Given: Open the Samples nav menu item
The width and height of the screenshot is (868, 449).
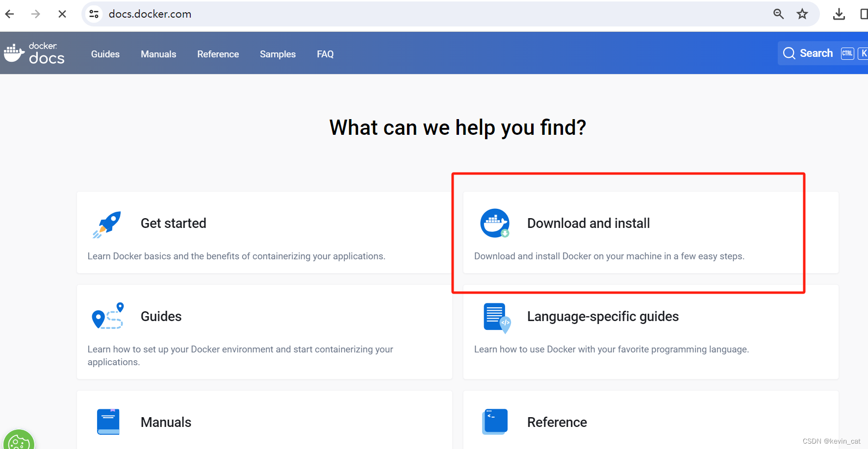Looking at the screenshot, I should pyautogui.click(x=278, y=54).
